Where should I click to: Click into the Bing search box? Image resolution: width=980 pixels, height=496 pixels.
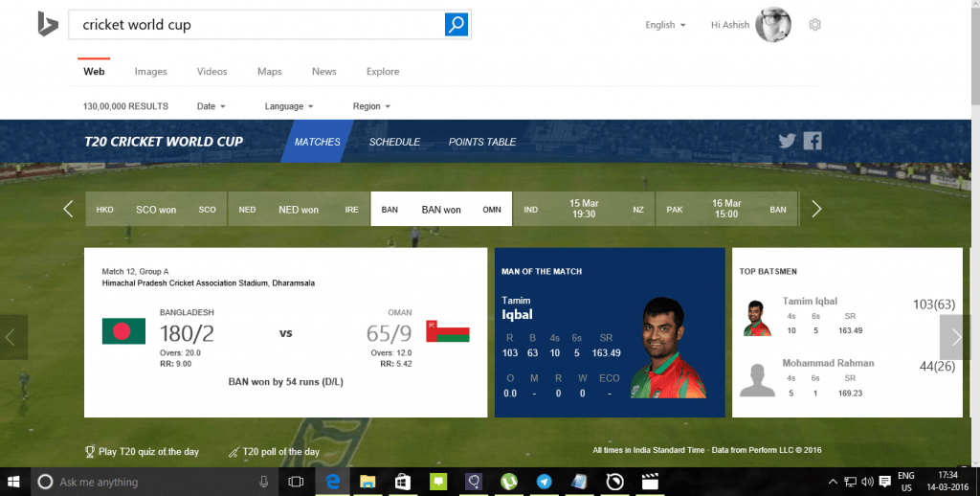(x=256, y=24)
